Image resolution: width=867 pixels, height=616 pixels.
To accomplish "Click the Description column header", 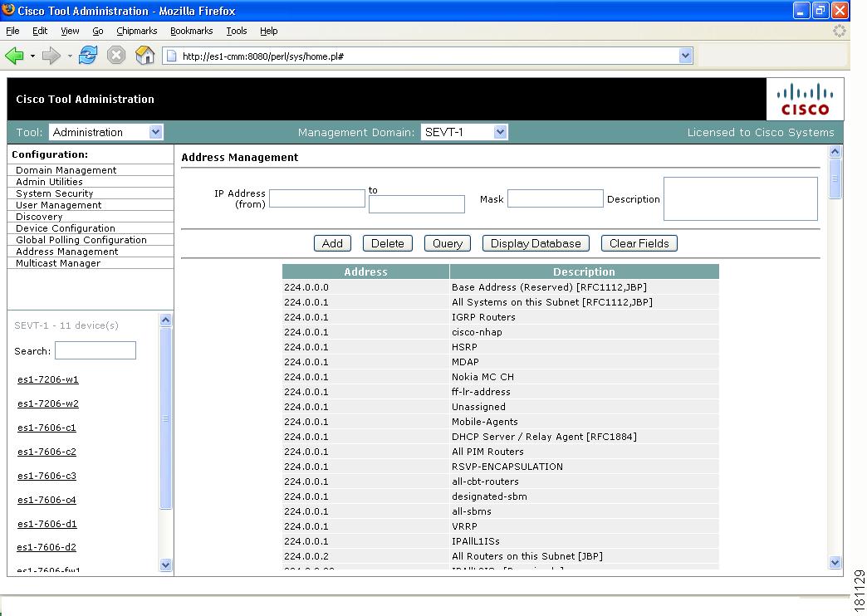I will click(x=584, y=271).
